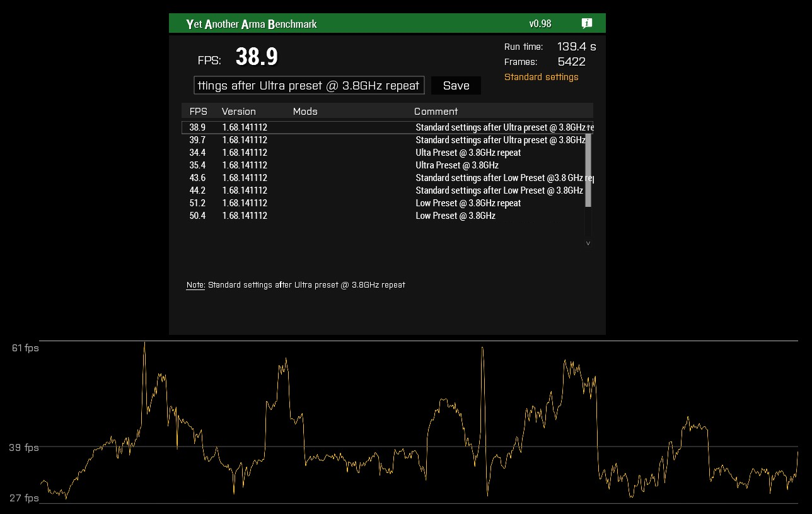Click the info icon in the title bar

[586, 23]
